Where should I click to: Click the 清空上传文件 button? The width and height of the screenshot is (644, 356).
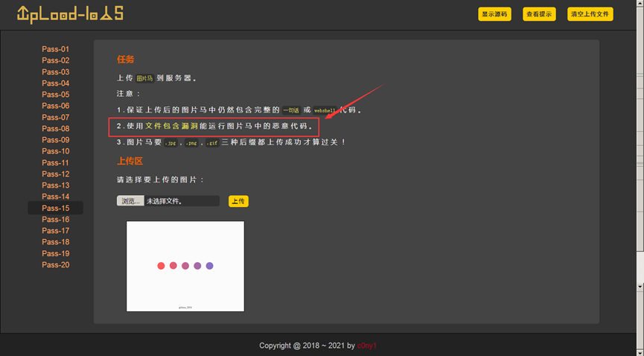(x=590, y=14)
